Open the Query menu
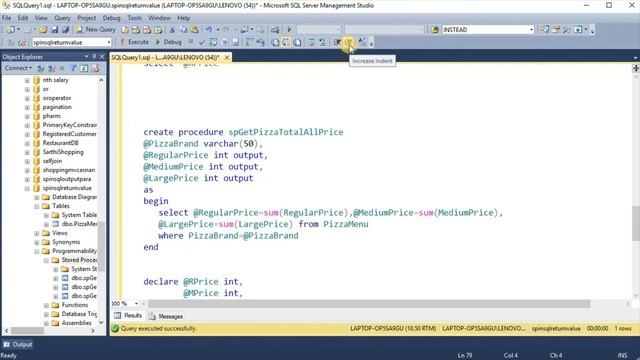Screen dimensions: 640x360 (62, 18)
